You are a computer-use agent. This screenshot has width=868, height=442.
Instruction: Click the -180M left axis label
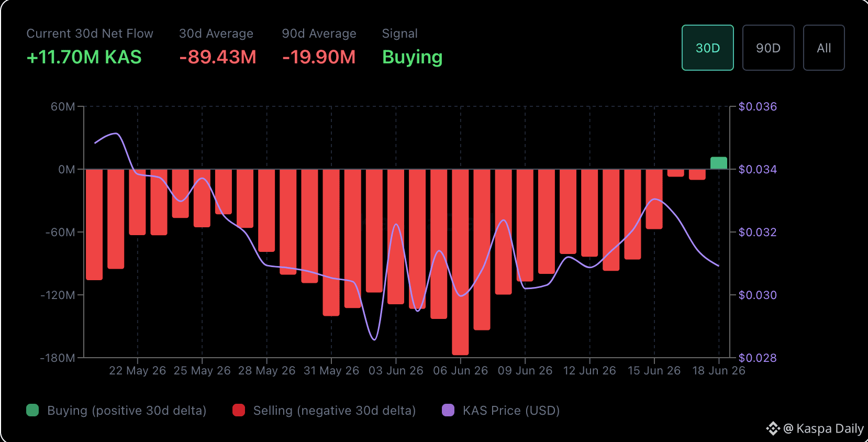58,358
